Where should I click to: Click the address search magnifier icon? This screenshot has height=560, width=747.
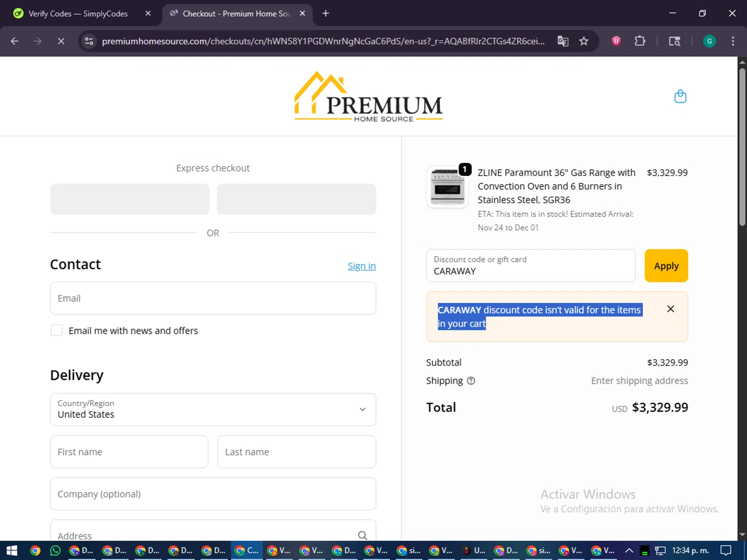[363, 535]
